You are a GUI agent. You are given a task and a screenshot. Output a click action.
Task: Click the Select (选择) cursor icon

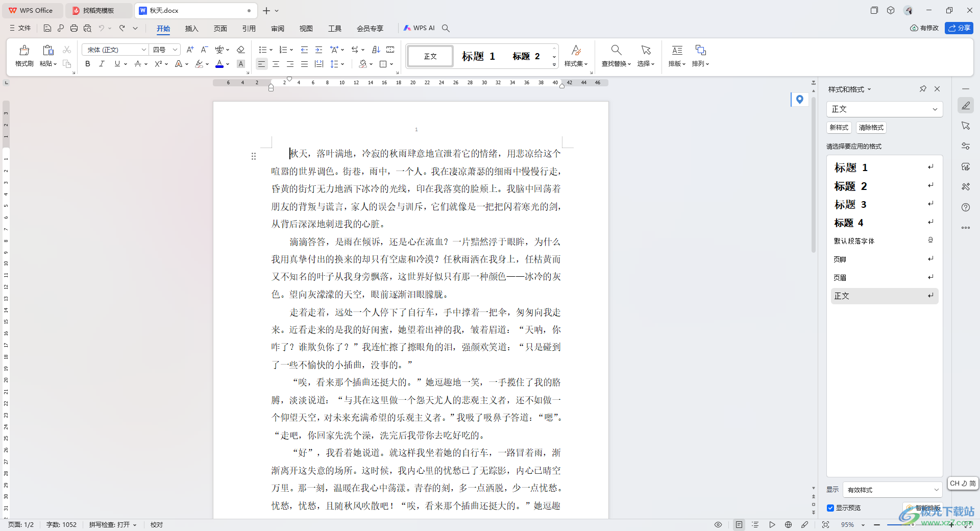click(x=646, y=50)
